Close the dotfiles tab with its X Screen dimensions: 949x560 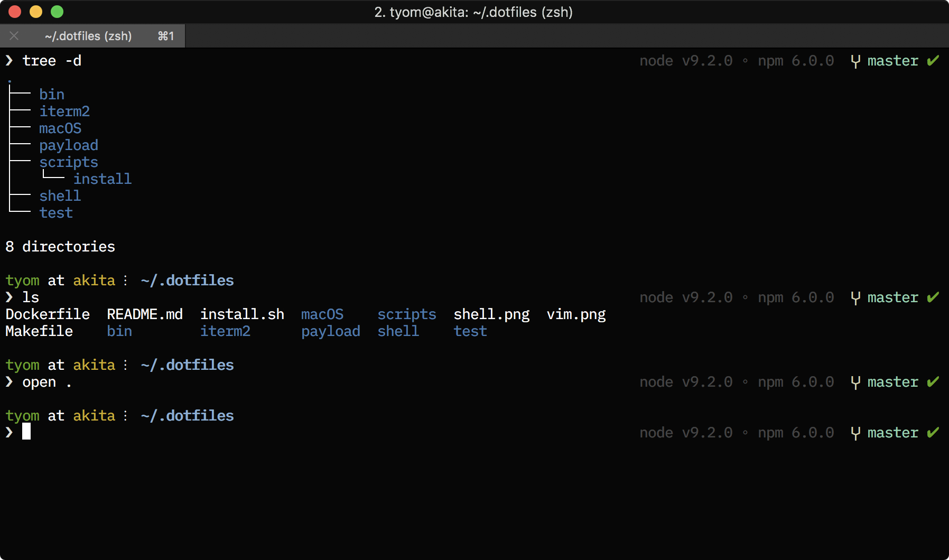tap(14, 36)
